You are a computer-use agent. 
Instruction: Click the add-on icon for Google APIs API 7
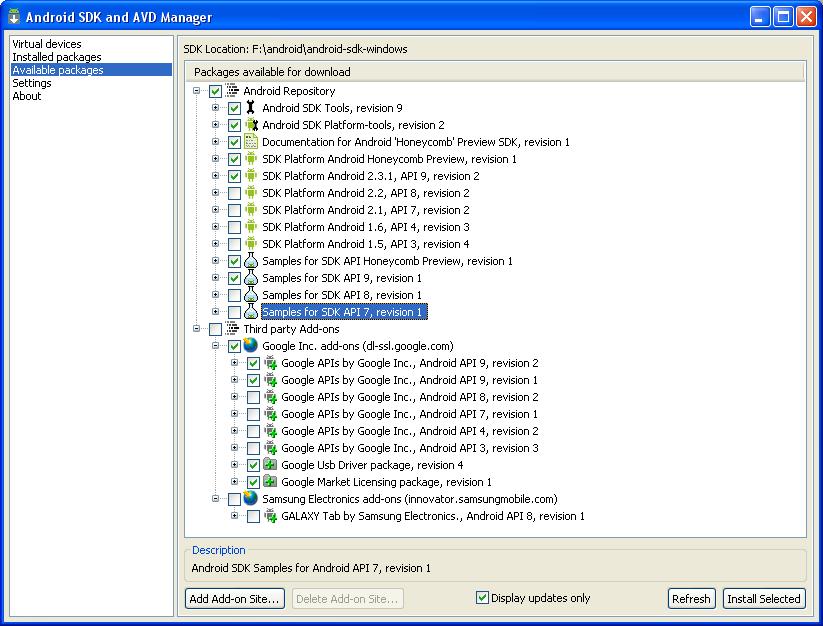tap(270, 414)
